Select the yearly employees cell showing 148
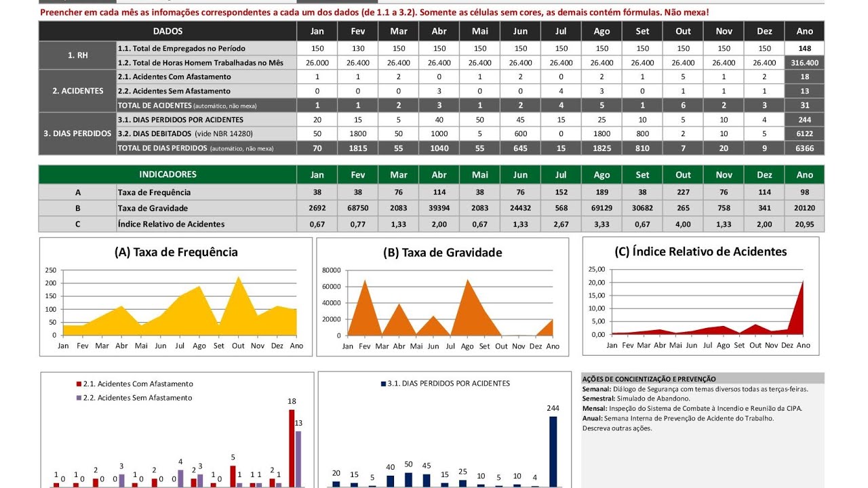 (x=805, y=49)
